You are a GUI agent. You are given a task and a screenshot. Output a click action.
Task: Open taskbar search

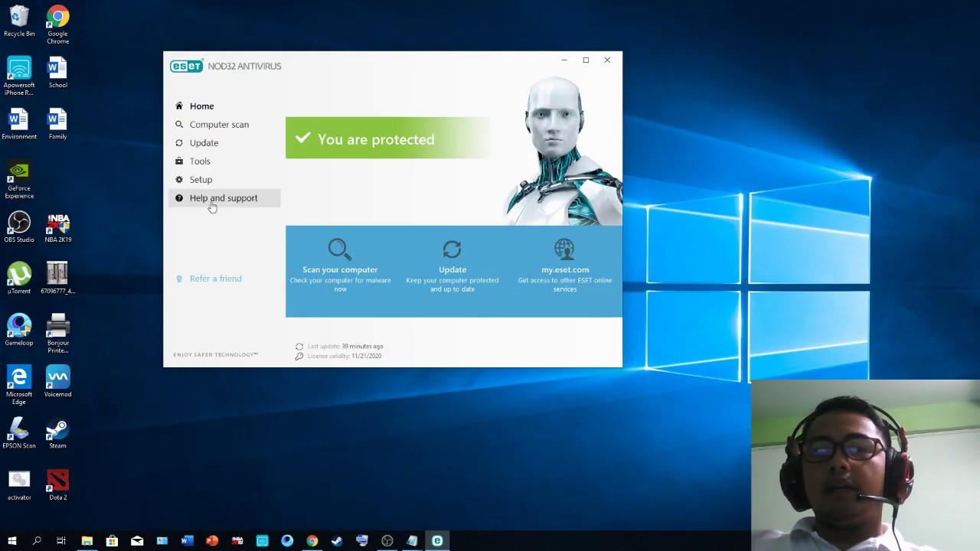[37, 541]
